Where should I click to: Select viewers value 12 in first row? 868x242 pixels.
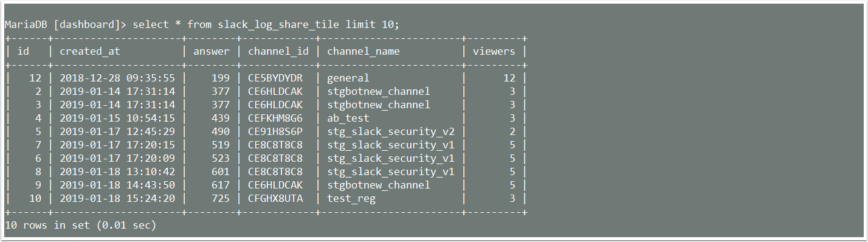pyautogui.click(x=509, y=78)
